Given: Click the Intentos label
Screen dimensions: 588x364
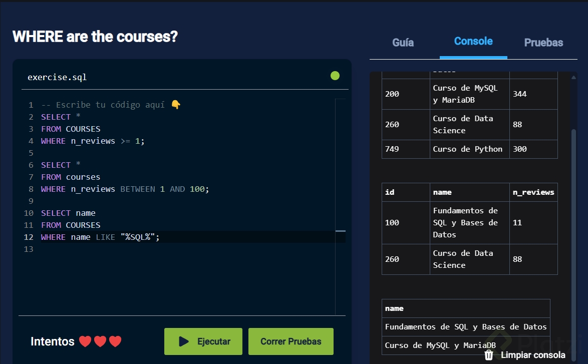Looking at the screenshot, I should pos(53,341).
